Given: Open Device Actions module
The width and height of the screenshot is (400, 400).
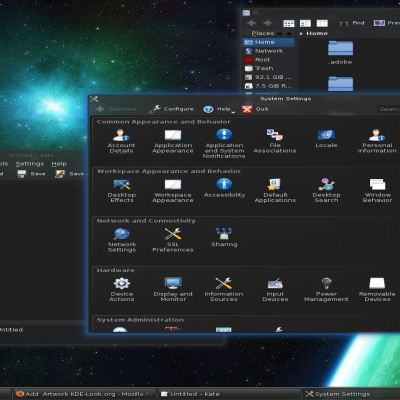Looking at the screenshot, I should pyautogui.click(x=122, y=290).
